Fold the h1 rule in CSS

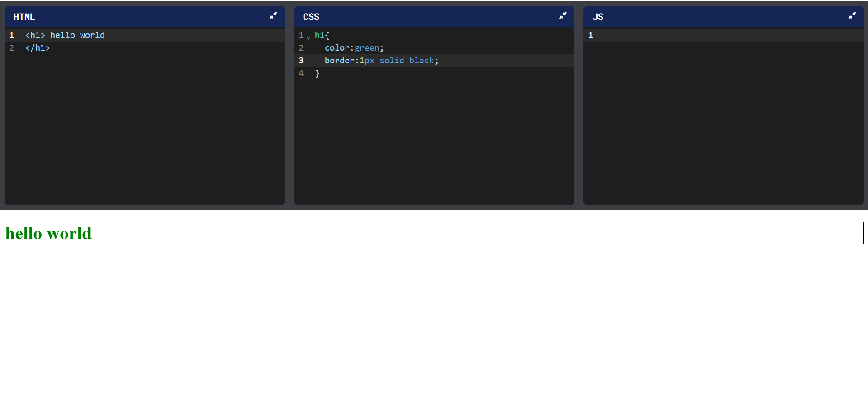[308, 37]
